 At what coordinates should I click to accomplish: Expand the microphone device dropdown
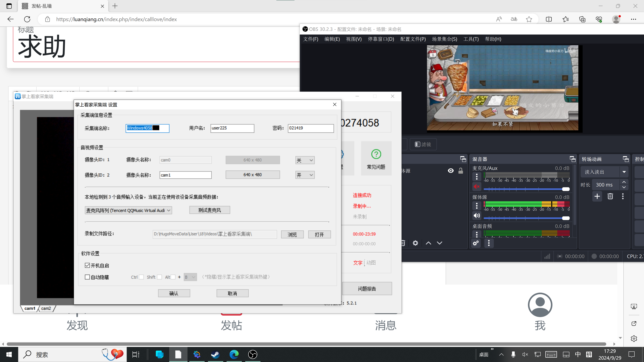pos(128,210)
